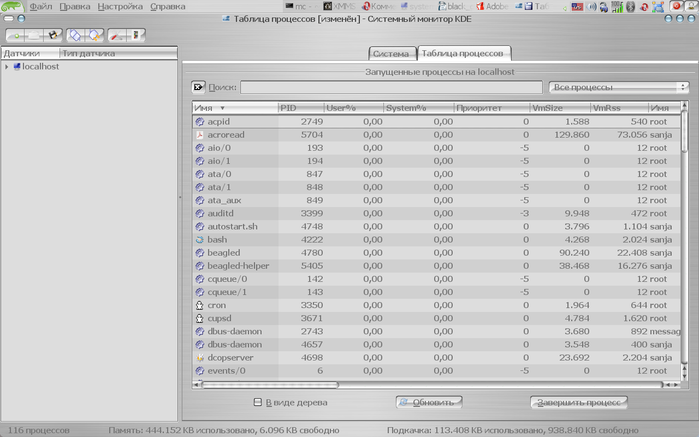
Task: Open the SUSE chameleon start menu
Action: (12, 6)
